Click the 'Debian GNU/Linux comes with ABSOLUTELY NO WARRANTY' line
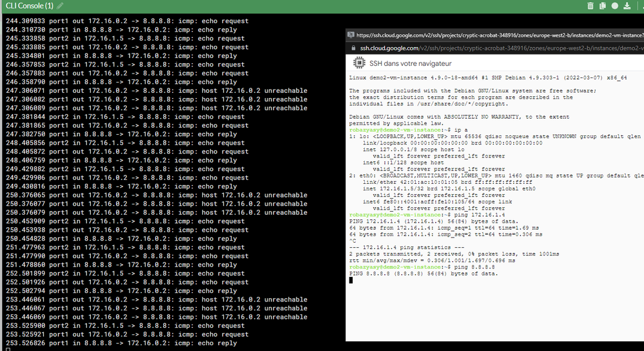The width and height of the screenshot is (644, 351). point(459,117)
